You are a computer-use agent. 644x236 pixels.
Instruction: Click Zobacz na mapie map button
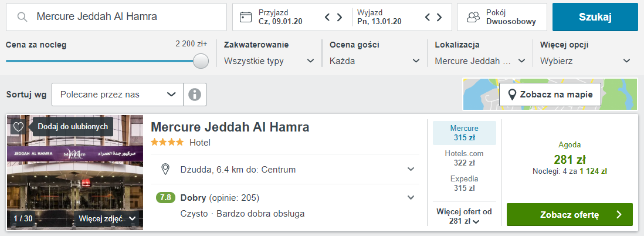(x=550, y=95)
